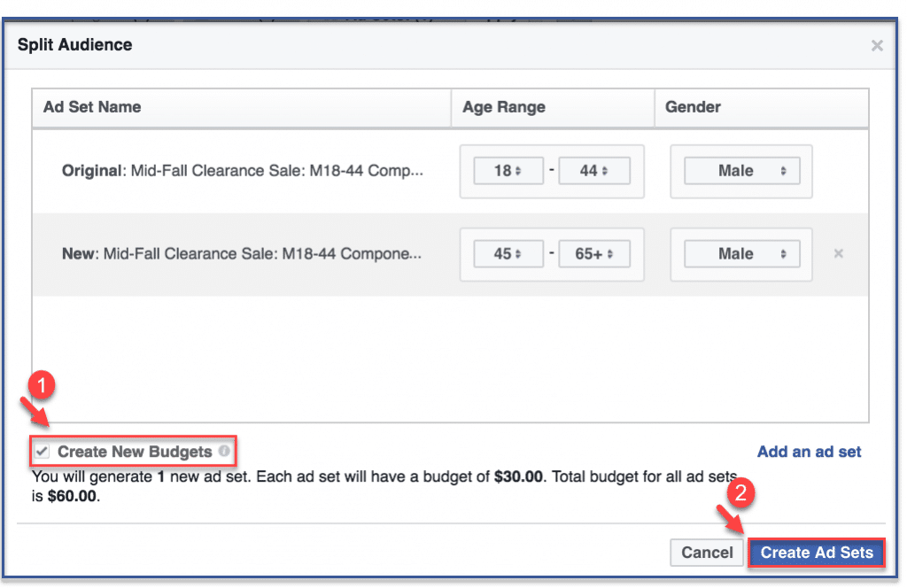Click the Add an ad set link
Viewport: 907px width, 588px height.
click(808, 452)
